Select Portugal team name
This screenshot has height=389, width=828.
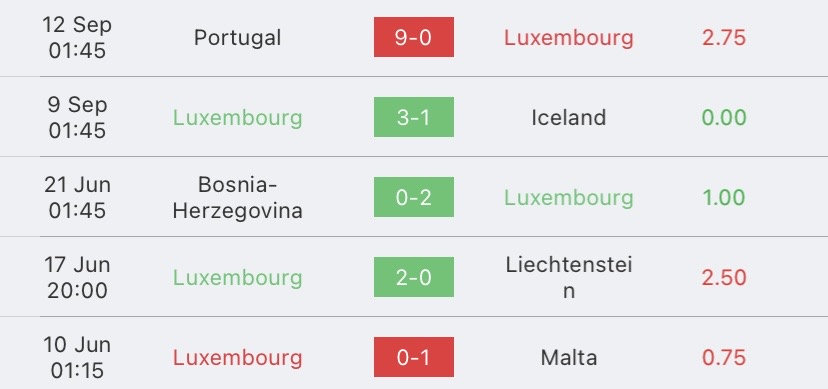[x=238, y=38]
